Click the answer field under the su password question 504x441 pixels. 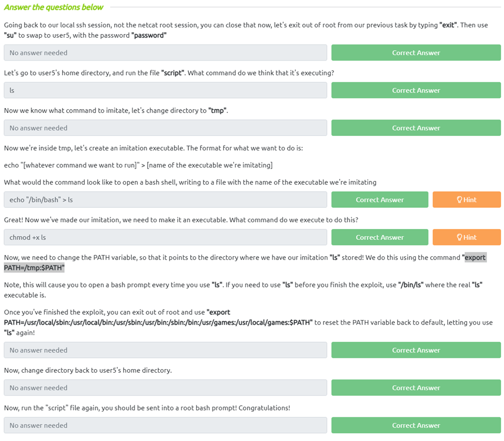coord(165,53)
